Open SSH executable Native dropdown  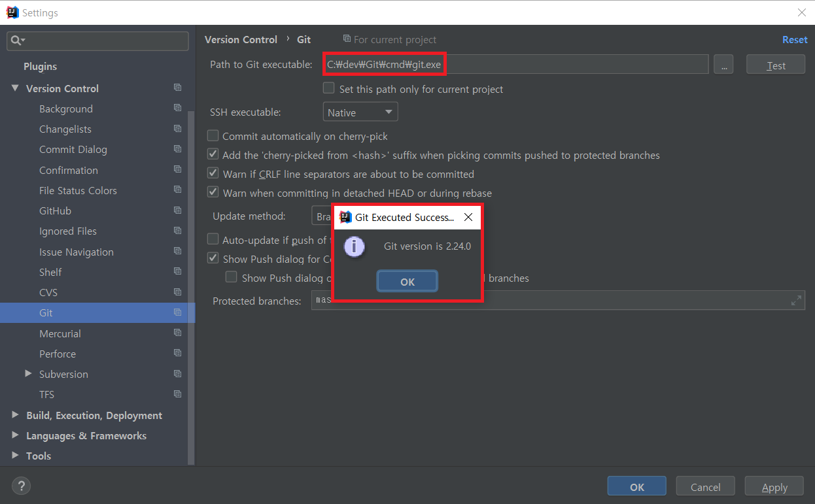pos(360,112)
